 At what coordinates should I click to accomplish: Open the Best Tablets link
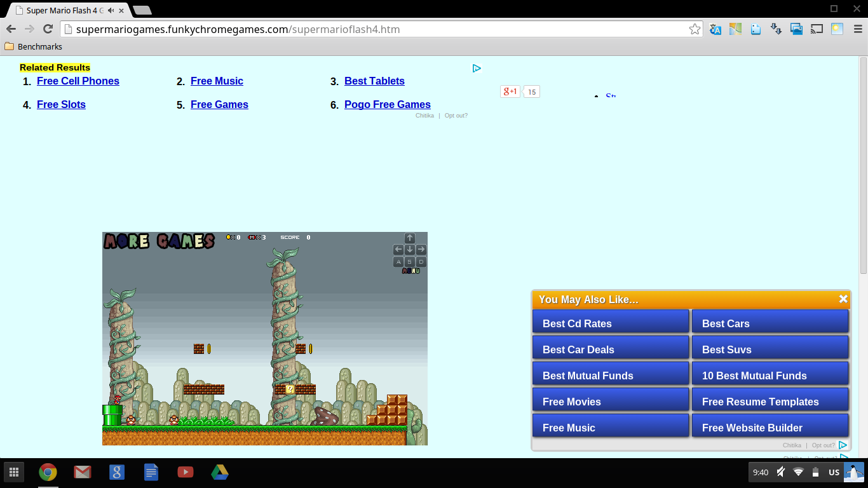374,81
